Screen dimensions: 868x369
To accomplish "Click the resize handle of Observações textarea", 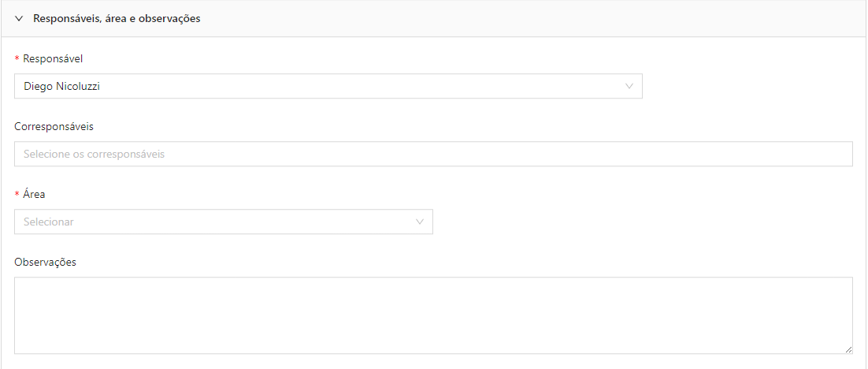I will (849, 350).
